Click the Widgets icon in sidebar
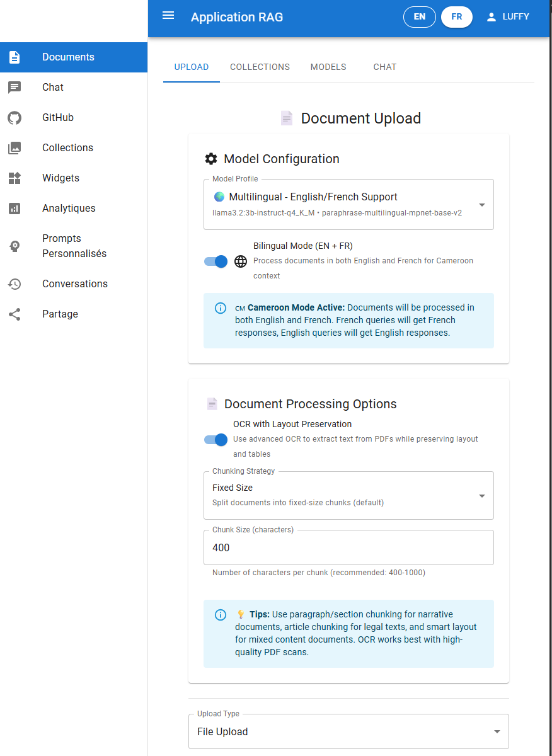 (14, 178)
